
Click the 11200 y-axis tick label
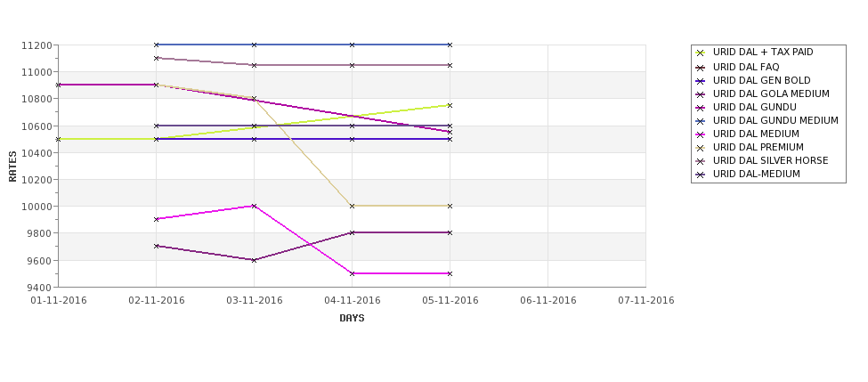coord(37,45)
